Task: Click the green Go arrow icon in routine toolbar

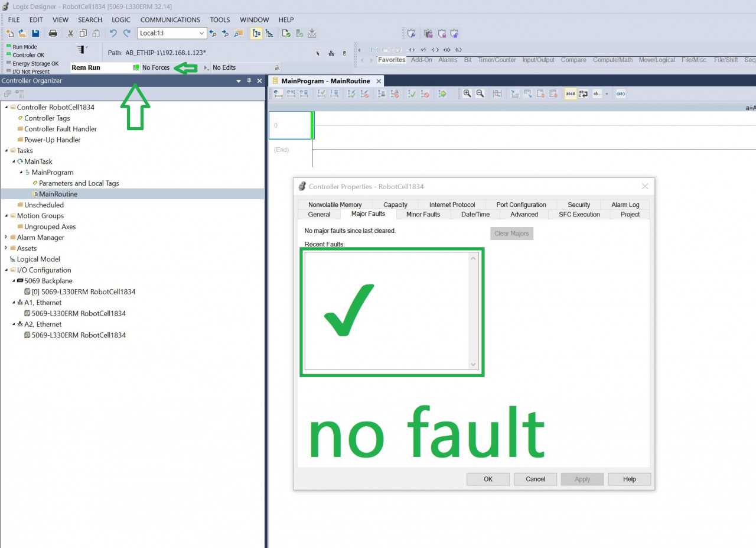Action: tap(442, 93)
